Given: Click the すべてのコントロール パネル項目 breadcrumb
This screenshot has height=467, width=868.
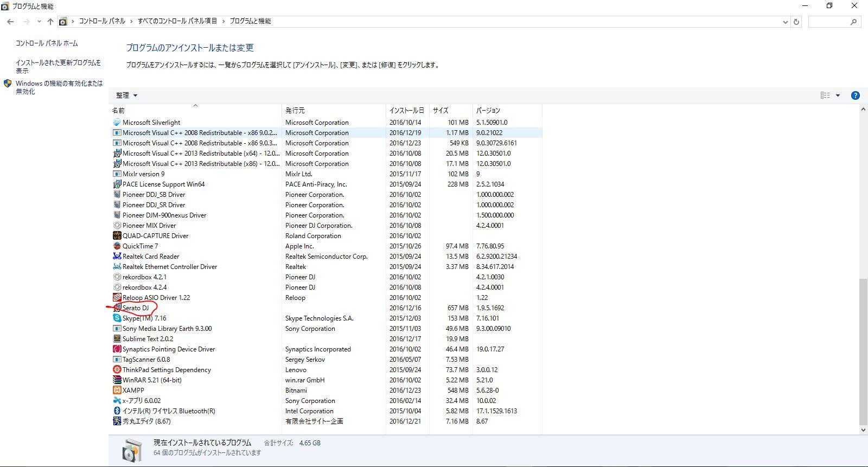Looking at the screenshot, I should coord(177,21).
